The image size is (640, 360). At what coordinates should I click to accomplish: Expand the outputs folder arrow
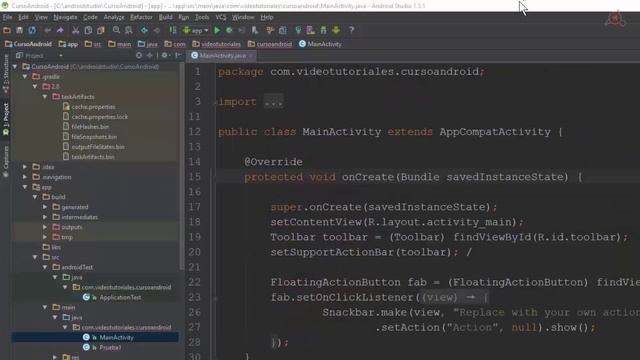[x=45, y=227]
